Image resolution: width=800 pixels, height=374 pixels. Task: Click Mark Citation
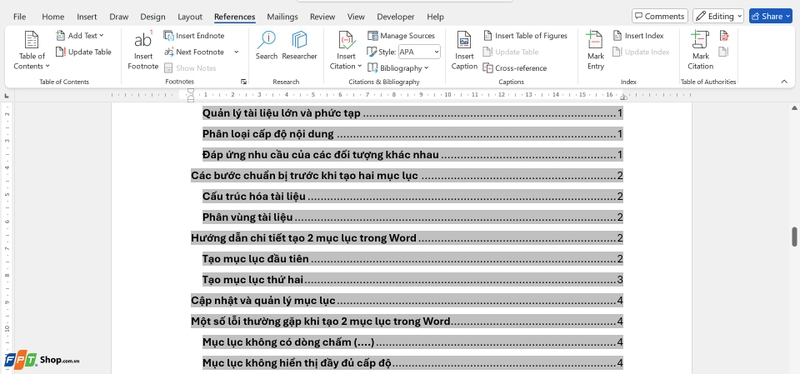(x=701, y=51)
